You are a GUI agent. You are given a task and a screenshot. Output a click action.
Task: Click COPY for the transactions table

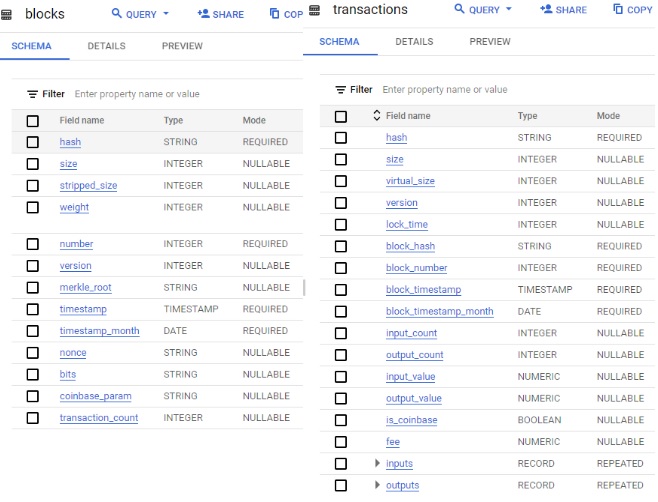coord(633,10)
